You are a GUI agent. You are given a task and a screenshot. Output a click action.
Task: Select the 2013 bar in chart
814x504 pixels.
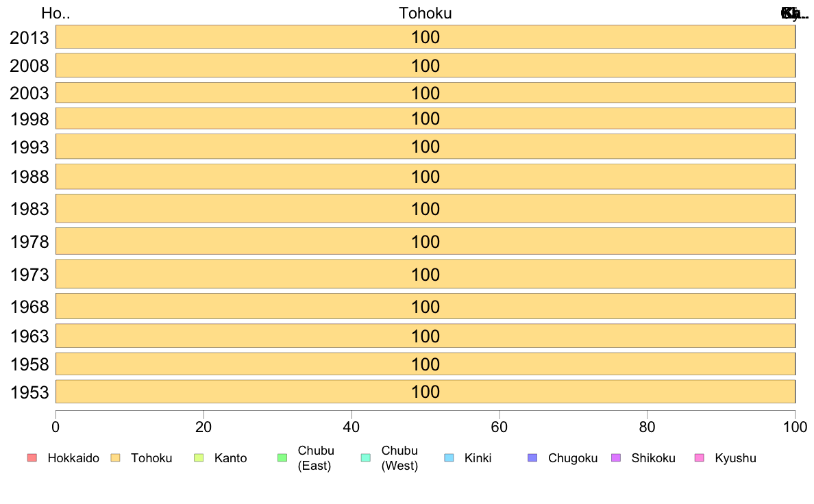pos(425,37)
